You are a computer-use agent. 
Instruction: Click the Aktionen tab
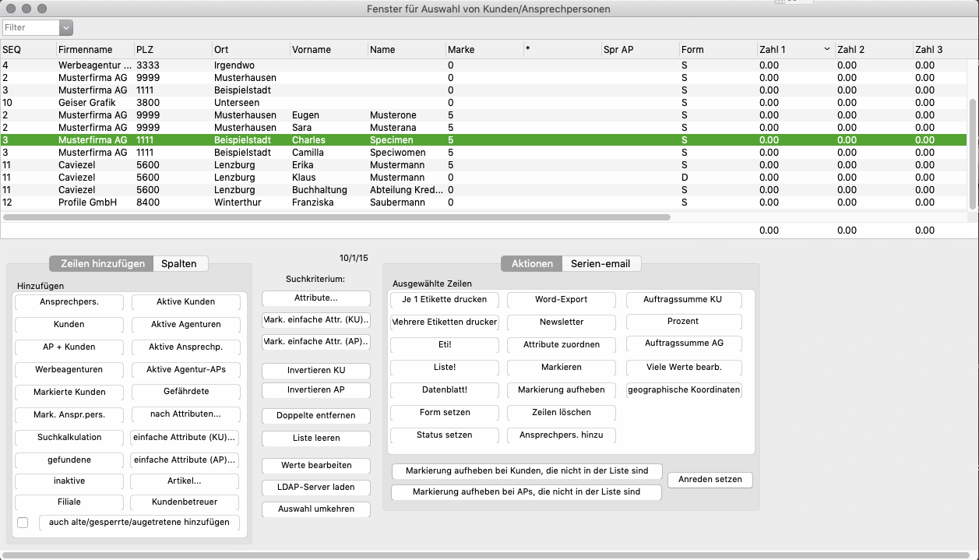coord(532,263)
